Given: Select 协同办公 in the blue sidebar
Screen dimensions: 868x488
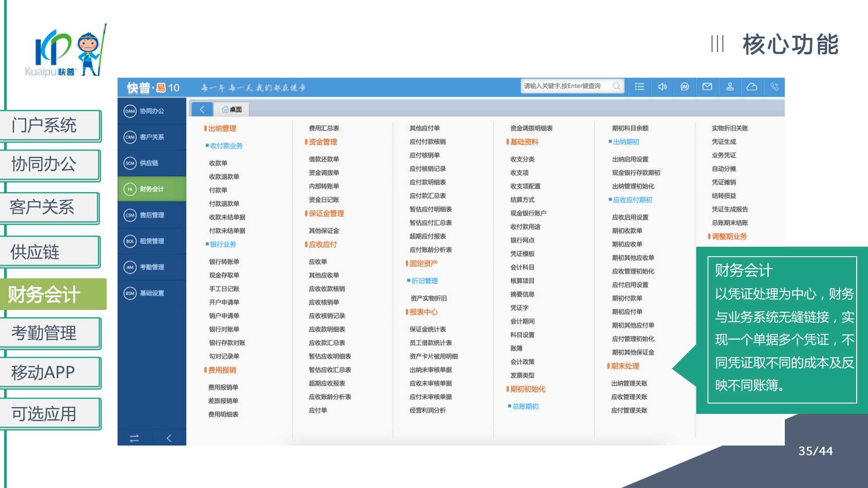Looking at the screenshot, I should click(x=152, y=111).
